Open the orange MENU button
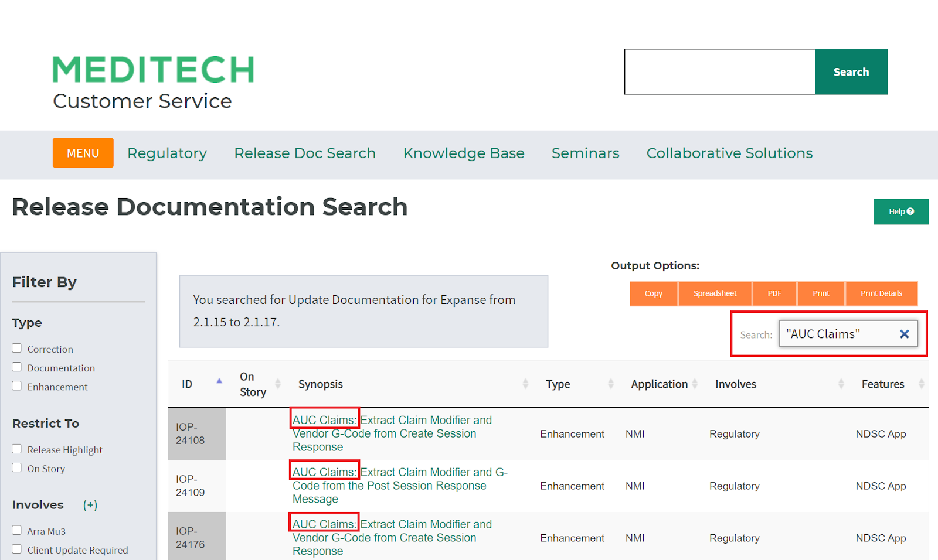The width and height of the screenshot is (938, 560). tap(83, 153)
